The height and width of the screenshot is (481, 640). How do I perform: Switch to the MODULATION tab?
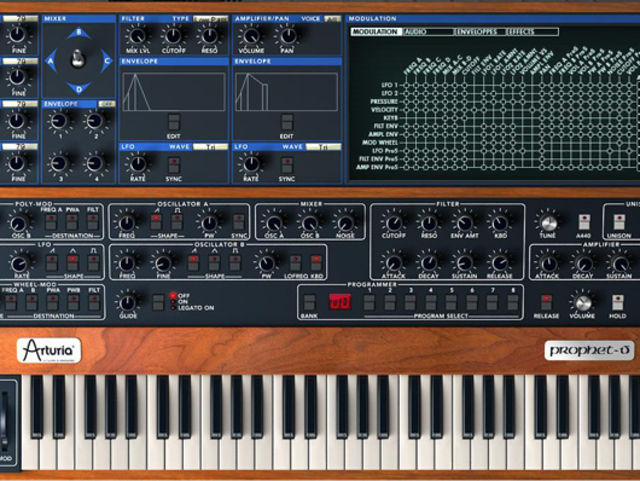[375, 32]
